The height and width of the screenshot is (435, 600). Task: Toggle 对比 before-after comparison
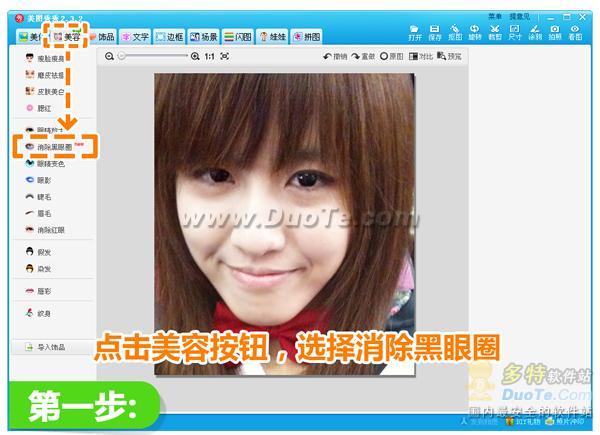click(421, 56)
